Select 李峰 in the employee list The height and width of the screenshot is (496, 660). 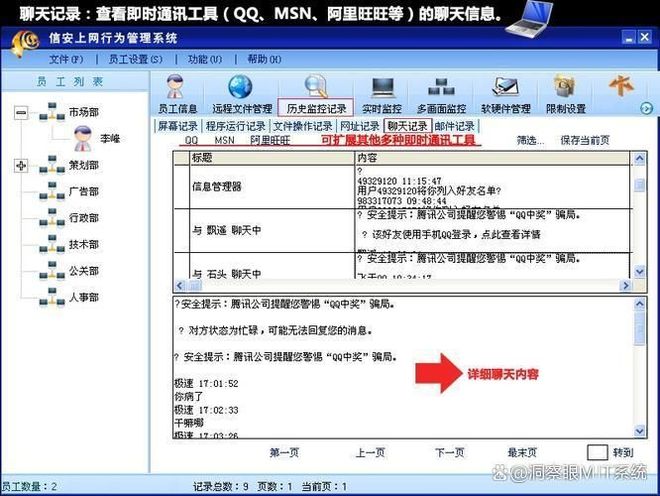110,139
